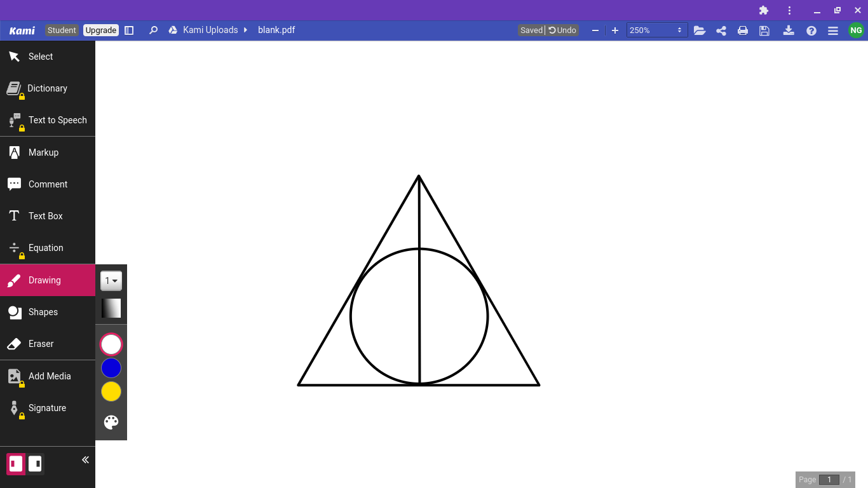Click the Student badge
The image size is (868, 488).
[62, 30]
